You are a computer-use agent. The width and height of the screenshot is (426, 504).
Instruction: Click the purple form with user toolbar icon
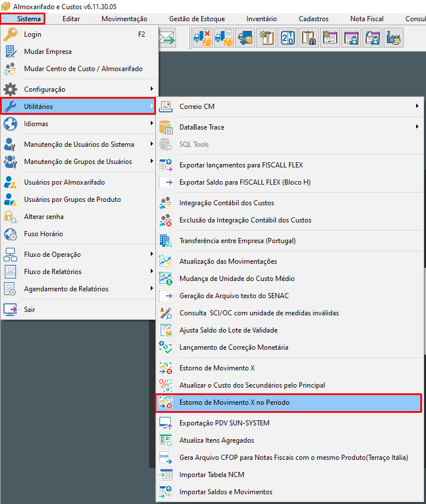tap(351, 38)
